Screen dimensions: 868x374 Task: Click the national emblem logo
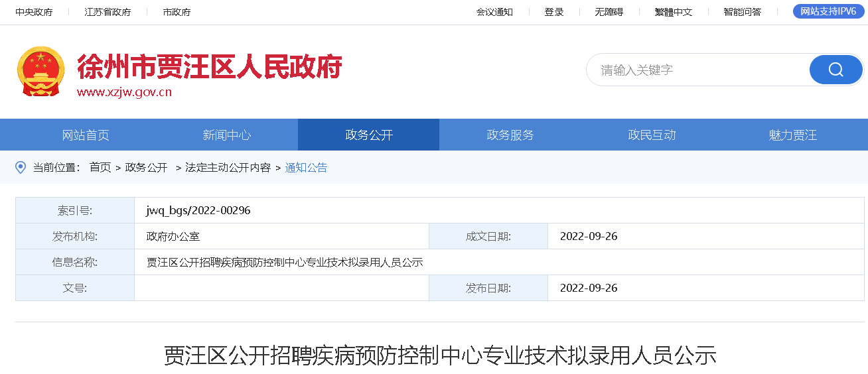[41, 71]
